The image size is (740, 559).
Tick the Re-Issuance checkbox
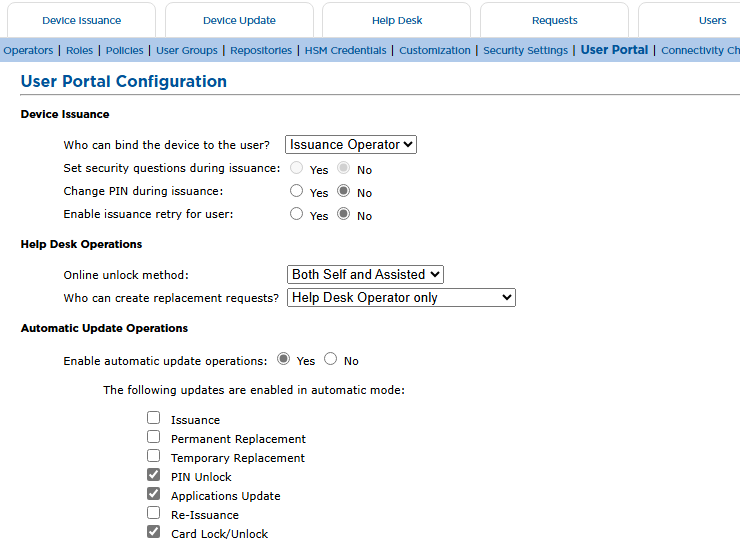tap(153, 513)
